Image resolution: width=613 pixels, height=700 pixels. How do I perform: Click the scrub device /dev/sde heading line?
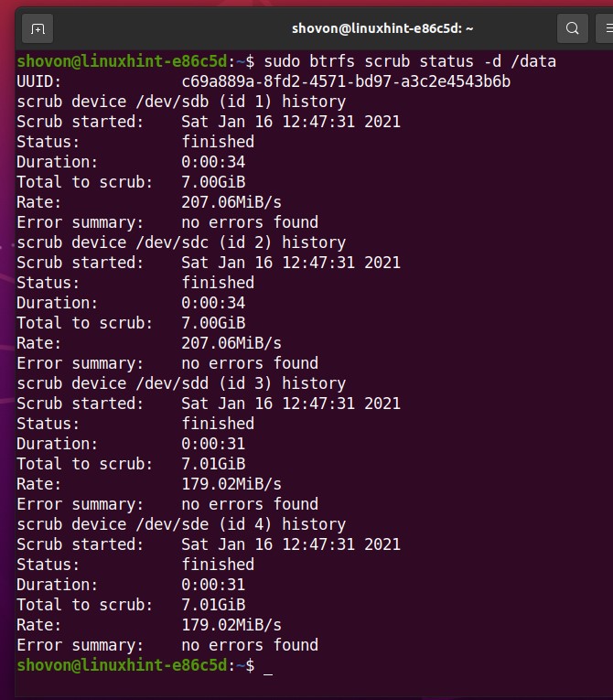tap(181, 524)
